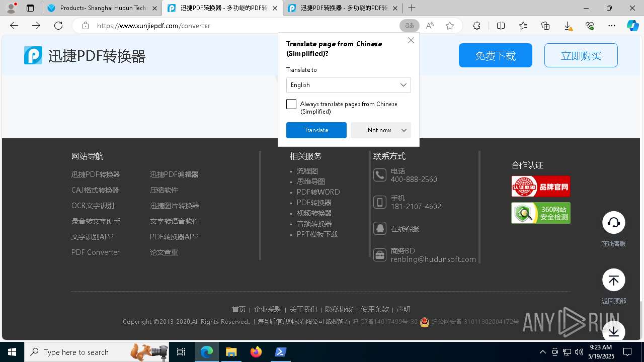Open the Settings and more ellipsis
This screenshot has width=644, height=362.
pos(612,26)
